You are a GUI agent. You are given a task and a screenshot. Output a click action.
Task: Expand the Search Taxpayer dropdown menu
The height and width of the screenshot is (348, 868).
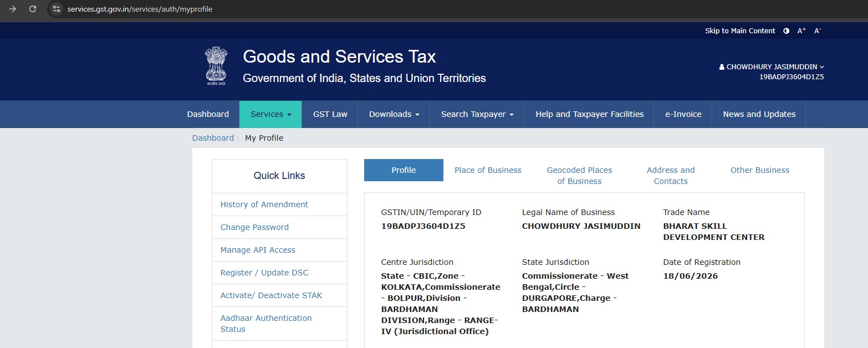pos(477,114)
